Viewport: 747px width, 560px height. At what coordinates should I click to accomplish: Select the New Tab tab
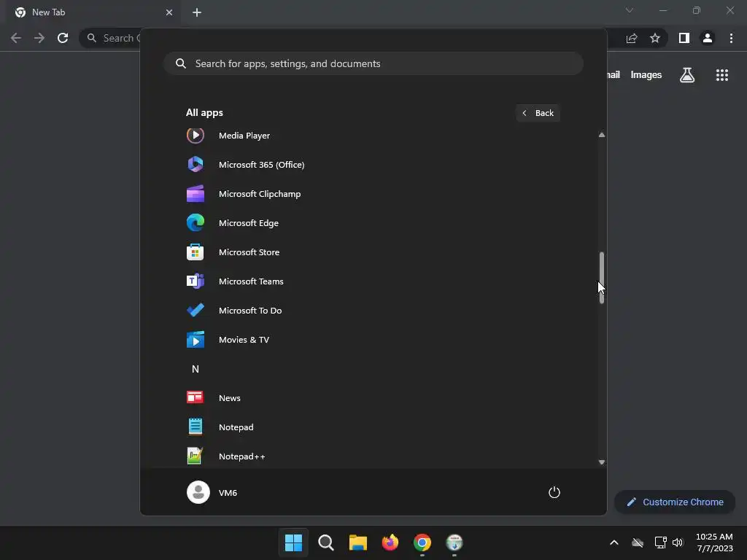(x=93, y=12)
